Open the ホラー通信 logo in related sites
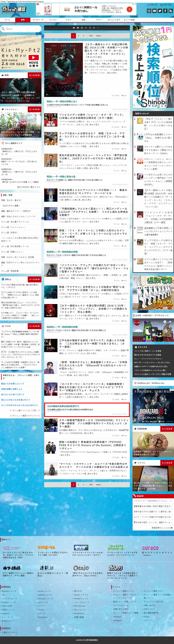This screenshot has height=644, width=174. [x=12, y=568]
